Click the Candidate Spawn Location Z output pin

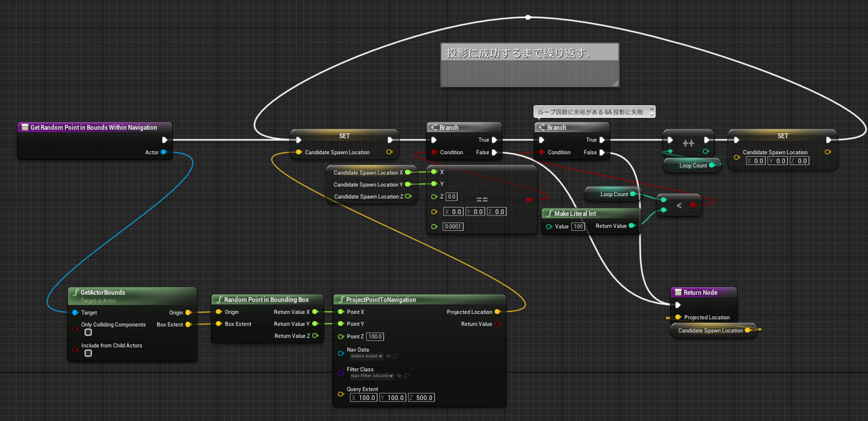click(409, 196)
